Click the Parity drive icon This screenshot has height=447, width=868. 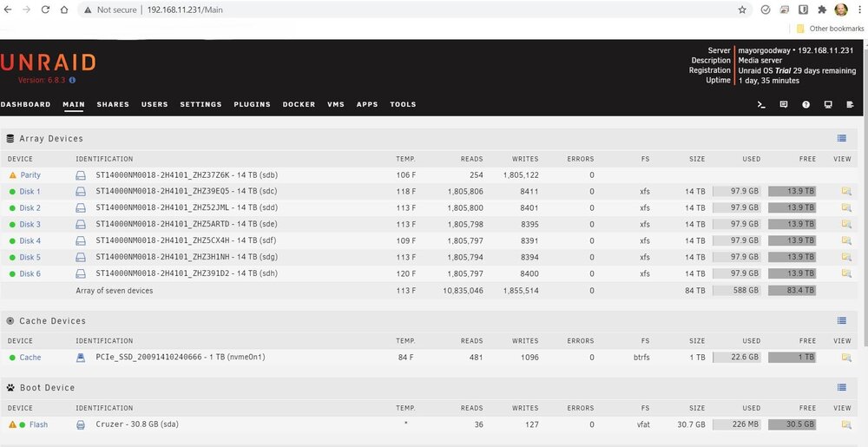[81, 175]
